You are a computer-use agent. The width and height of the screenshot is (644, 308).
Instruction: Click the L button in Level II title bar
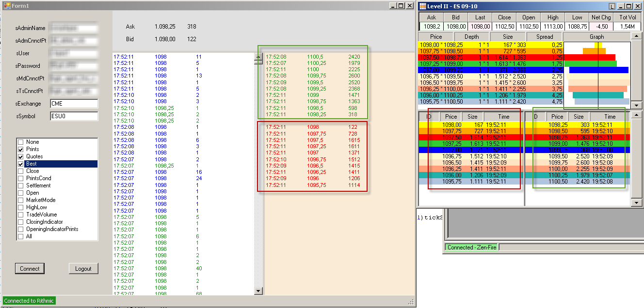612,6
